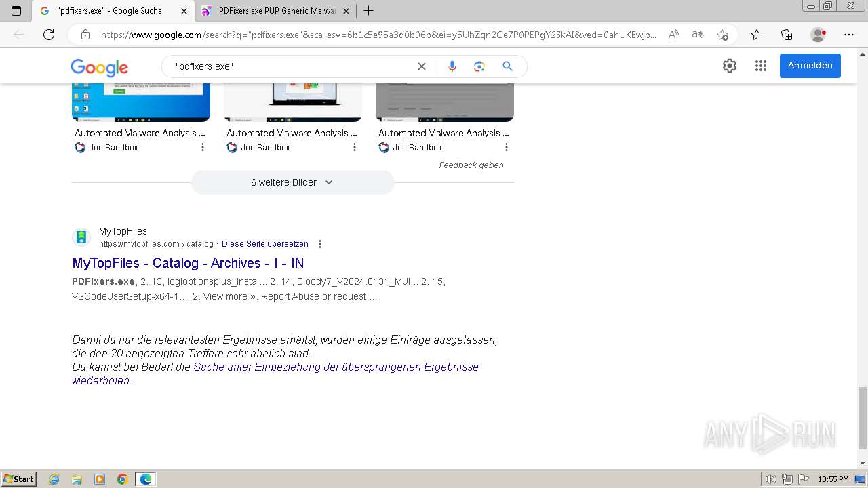Open options for first Joe Sandbox image
The width and height of the screenshot is (868, 488).
point(202,147)
